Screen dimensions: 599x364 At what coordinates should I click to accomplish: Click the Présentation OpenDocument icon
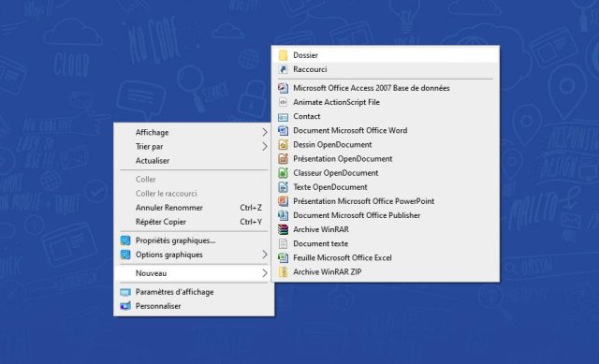tap(283, 159)
